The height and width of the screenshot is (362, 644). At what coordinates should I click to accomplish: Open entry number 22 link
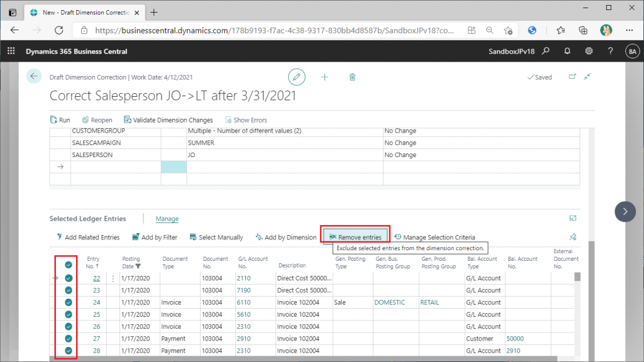(96, 278)
